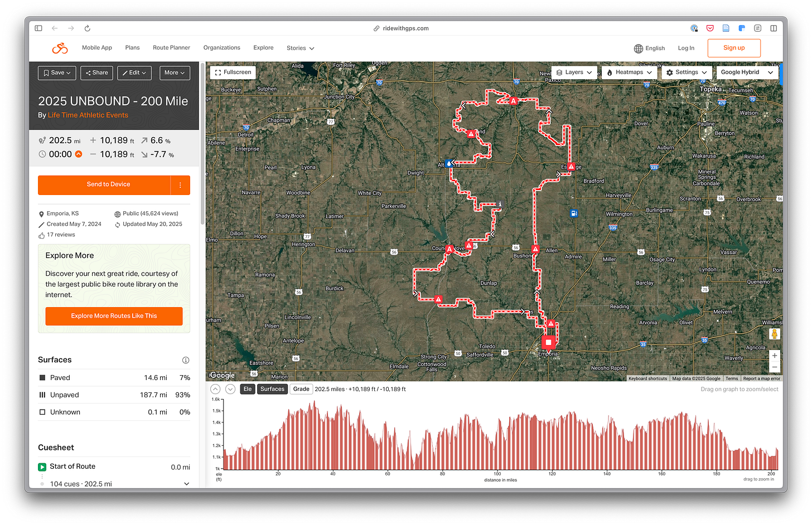Open the Explore nav item
Image resolution: width=812 pixels, height=525 pixels.
pos(263,48)
